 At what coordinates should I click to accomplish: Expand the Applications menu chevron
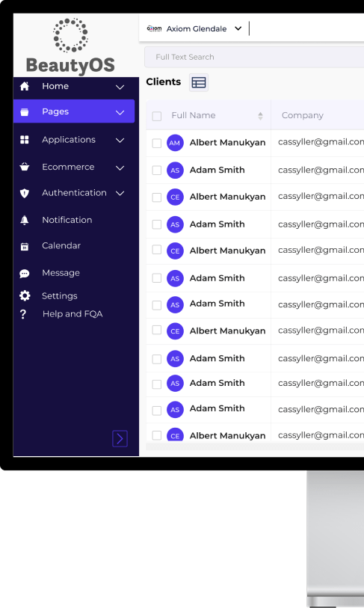coord(120,141)
